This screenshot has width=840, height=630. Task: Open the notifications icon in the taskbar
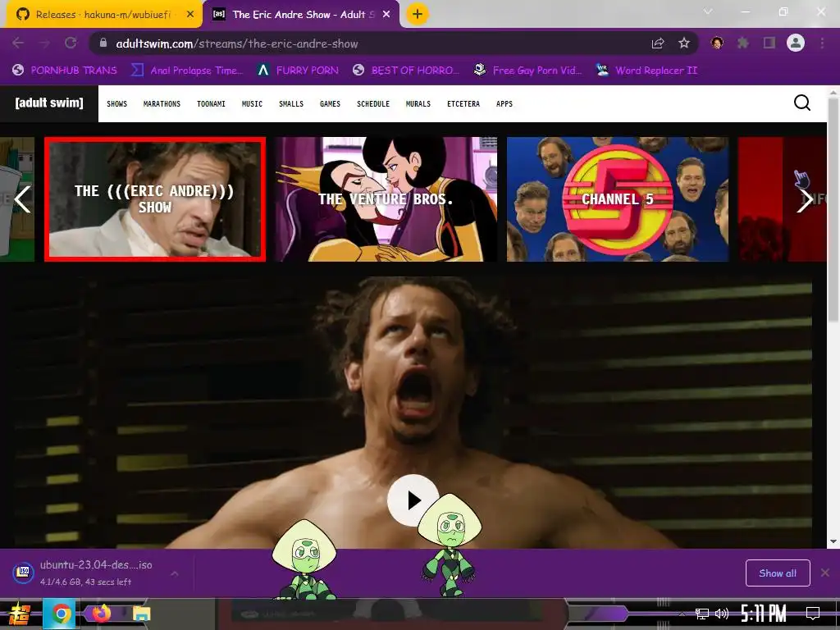813,613
